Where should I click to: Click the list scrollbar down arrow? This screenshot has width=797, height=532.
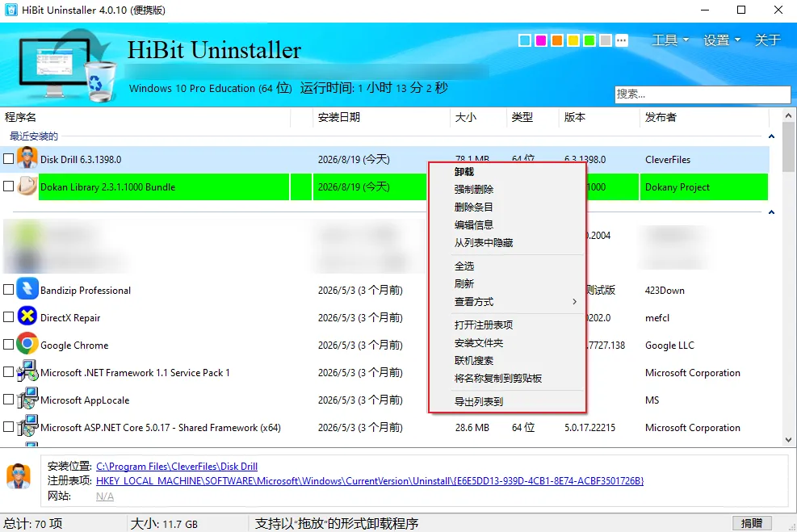(x=788, y=440)
